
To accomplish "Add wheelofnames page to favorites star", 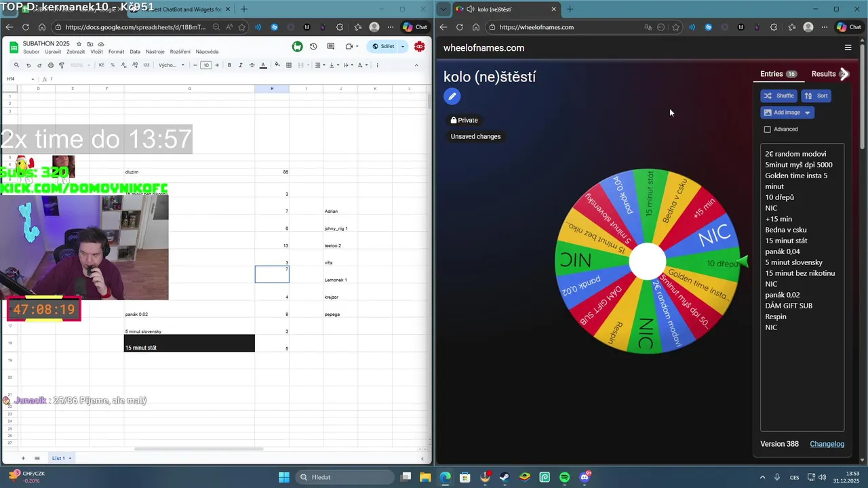I will click(x=676, y=27).
